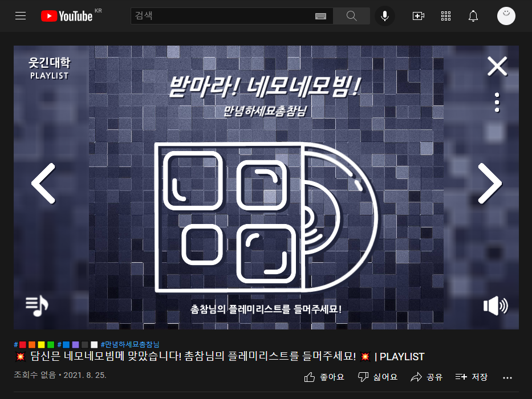Go to next item with right arrow
The height and width of the screenshot is (399, 532).
coord(490,183)
